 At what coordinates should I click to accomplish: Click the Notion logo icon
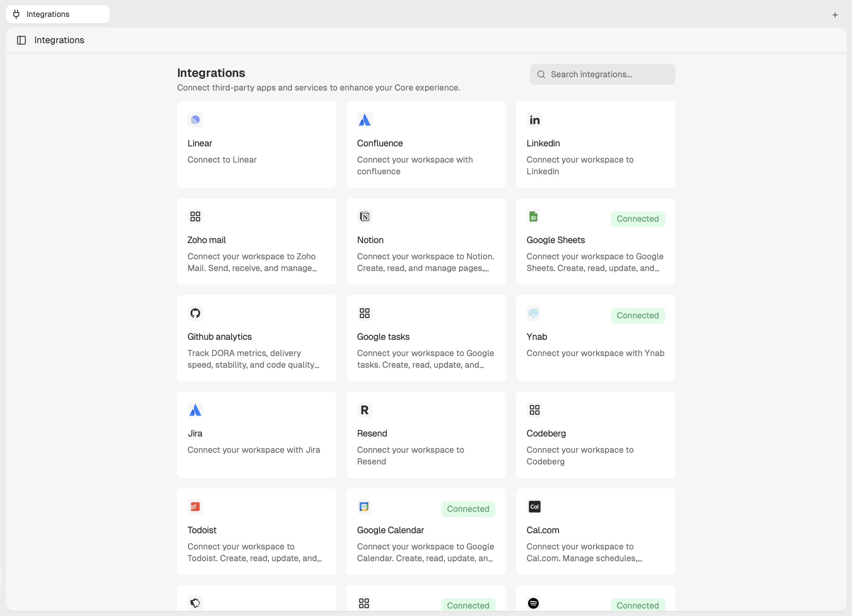click(x=364, y=216)
